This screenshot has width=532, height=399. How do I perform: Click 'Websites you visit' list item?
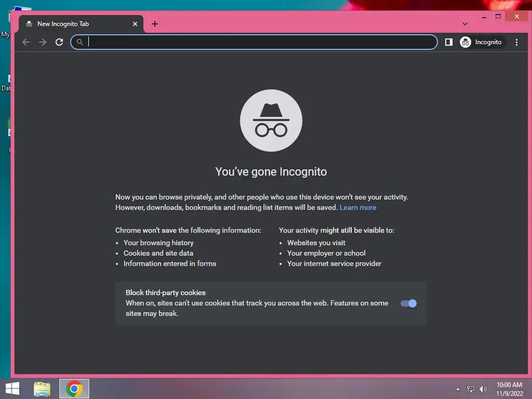[x=316, y=243]
